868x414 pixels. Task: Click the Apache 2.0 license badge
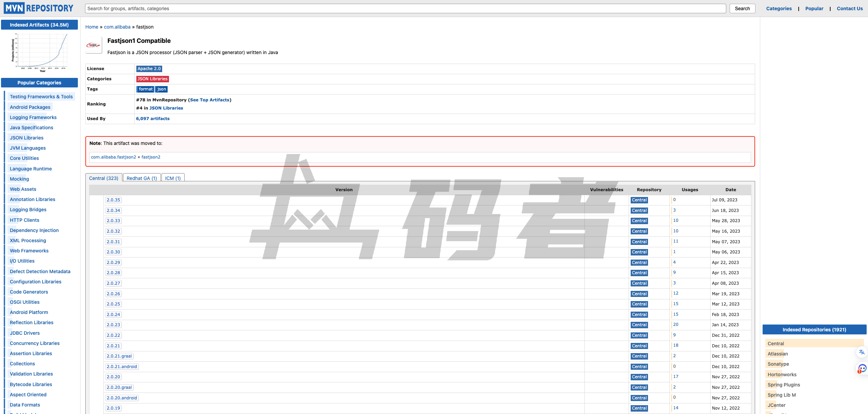[149, 69]
